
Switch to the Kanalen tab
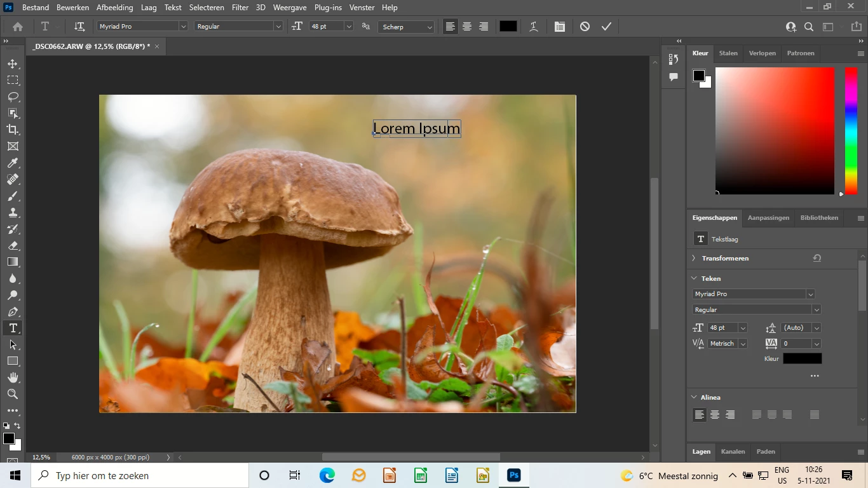click(733, 452)
